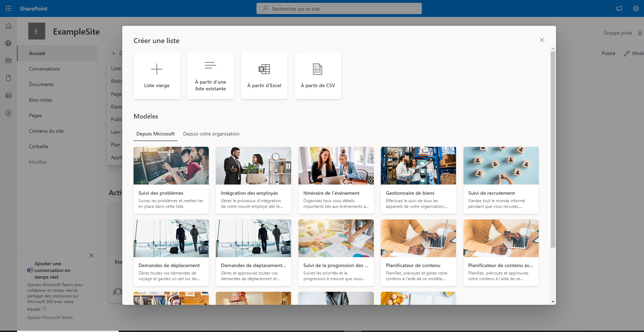Screen dimensions: 644x332
Task: Open Conversations in site navigation
Action: 57,69
